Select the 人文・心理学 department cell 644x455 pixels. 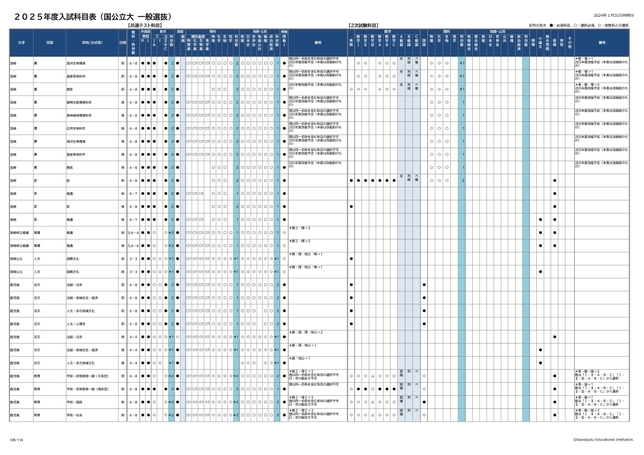click(x=75, y=324)
